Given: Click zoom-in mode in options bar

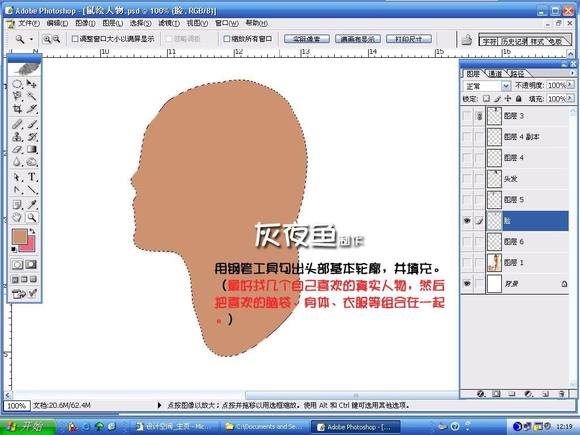Looking at the screenshot, I should tap(47, 39).
